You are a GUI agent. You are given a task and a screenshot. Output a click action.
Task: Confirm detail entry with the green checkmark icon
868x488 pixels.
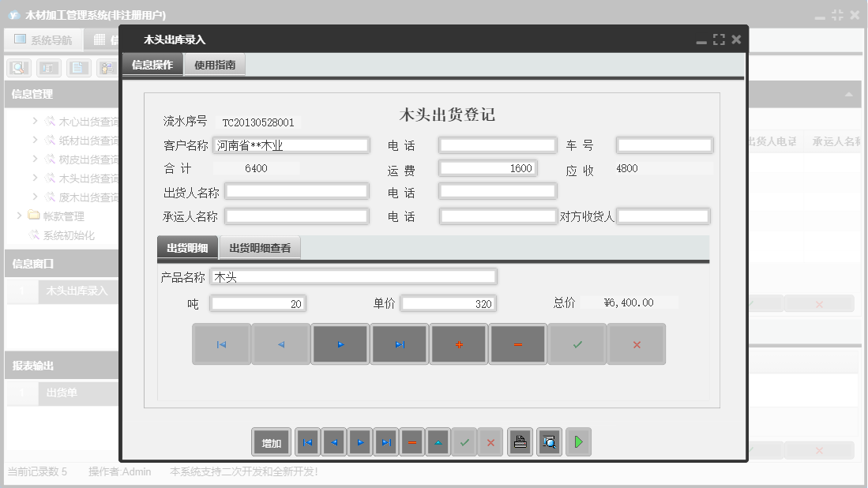click(577, 343)
